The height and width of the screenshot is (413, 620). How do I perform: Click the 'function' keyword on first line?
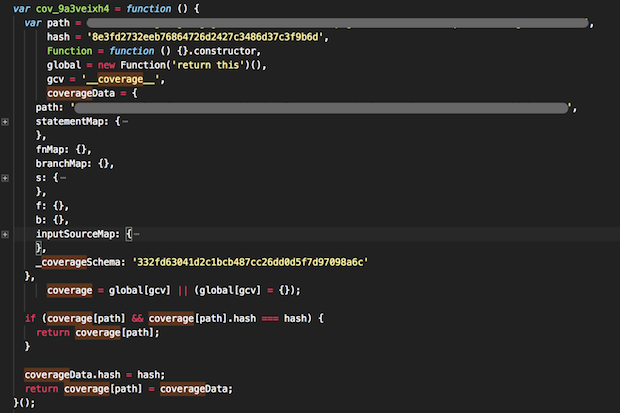click(149, 9)
